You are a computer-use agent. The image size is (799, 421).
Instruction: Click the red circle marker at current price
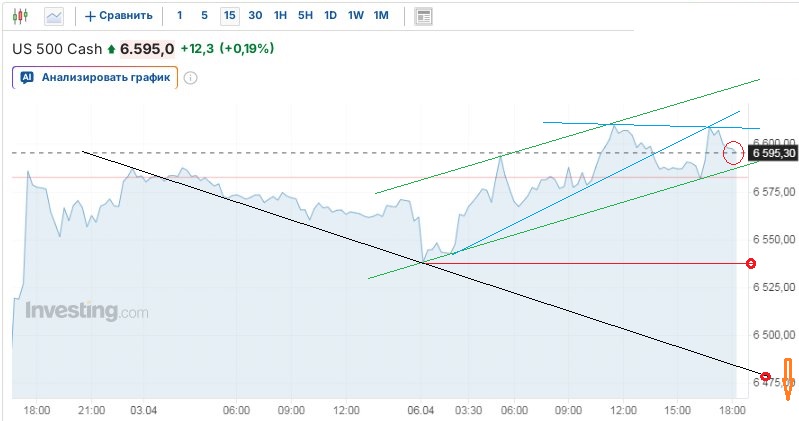733,152
